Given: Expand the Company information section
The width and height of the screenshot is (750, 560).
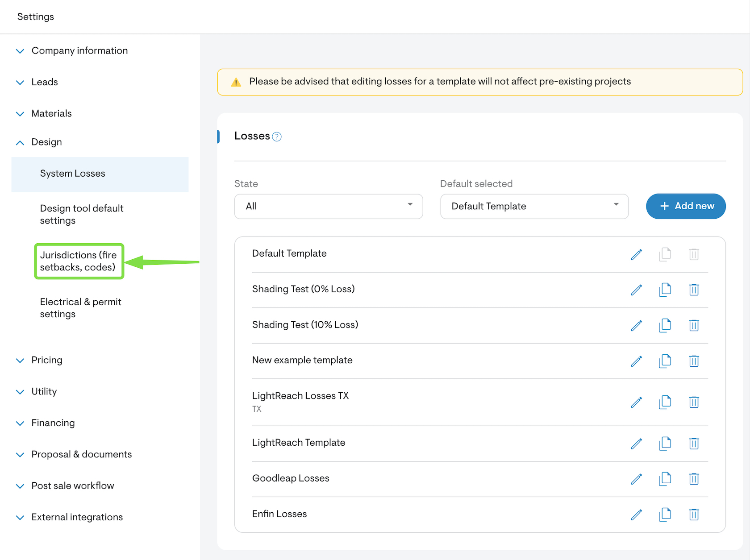Looking at the screenshot, I should click(x=79, y=51).
